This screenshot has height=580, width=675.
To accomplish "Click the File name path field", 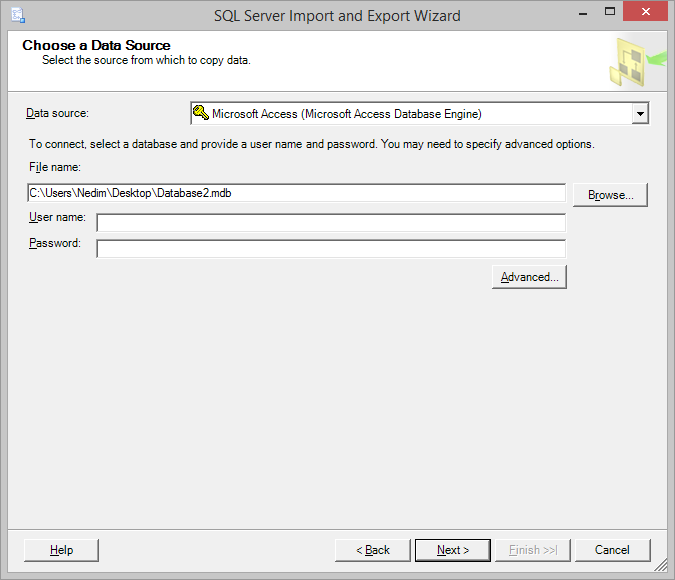I will [296, 193].
